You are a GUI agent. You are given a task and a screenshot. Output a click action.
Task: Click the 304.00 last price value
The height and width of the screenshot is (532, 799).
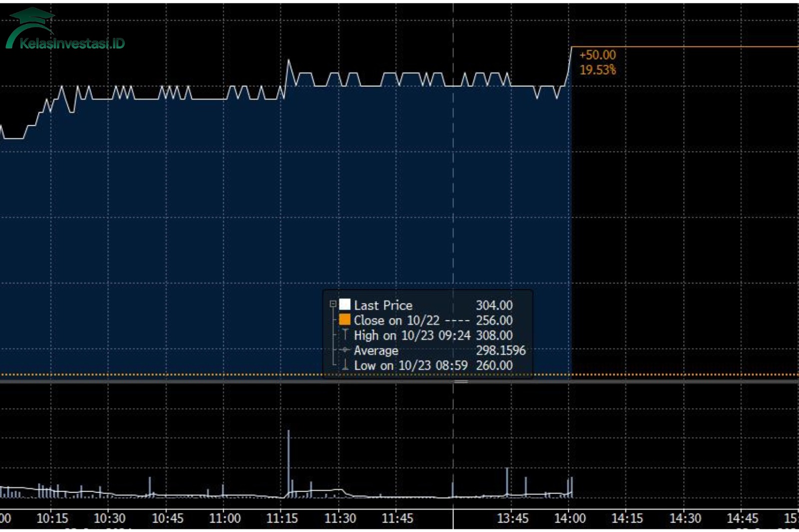tap(494, 305)
